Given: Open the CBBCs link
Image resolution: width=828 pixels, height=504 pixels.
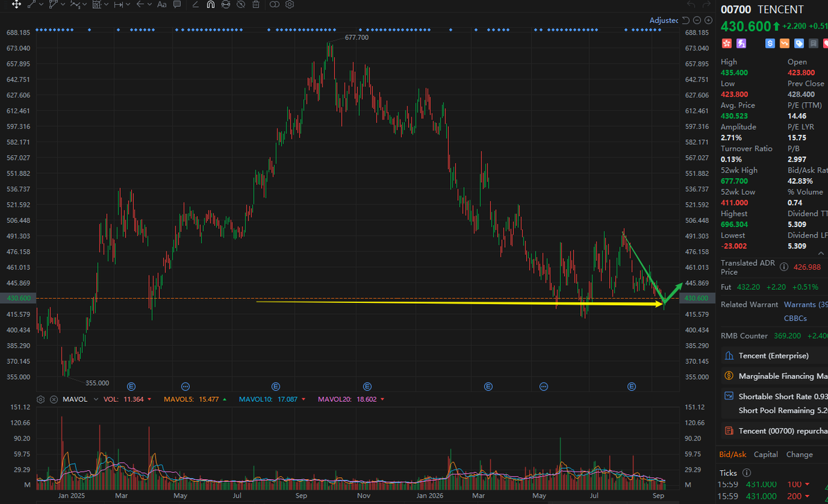Looking at the screenshot, I should [796, 318].
